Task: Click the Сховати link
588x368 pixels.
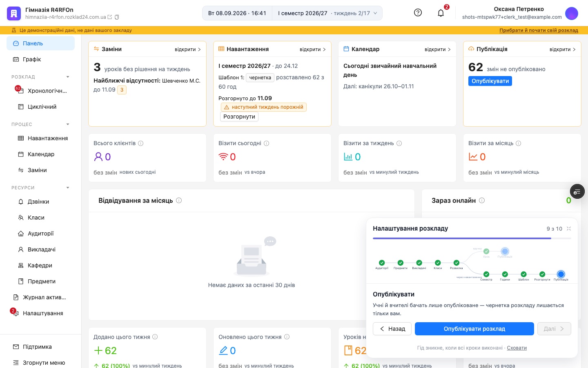Action: pyautogui.click(x=517, y=348)
